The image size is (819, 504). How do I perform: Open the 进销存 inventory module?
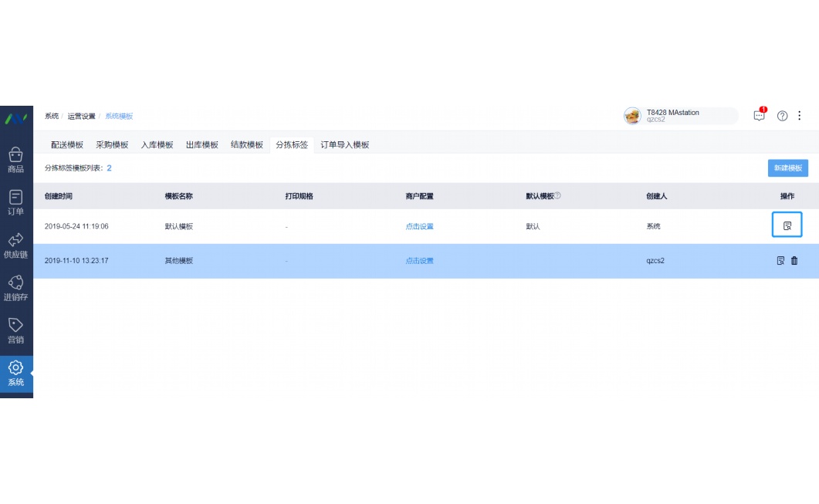[15, 289]
